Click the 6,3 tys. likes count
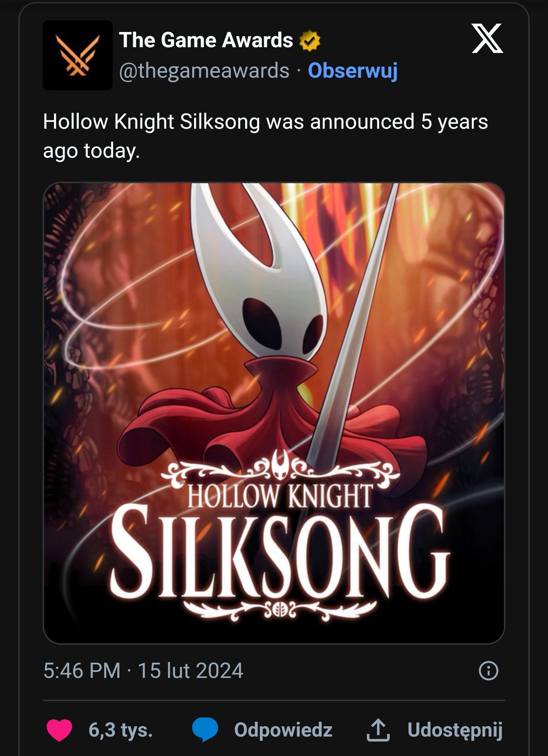Viewport: 548px width, 756px height. [x=121, y=730]
